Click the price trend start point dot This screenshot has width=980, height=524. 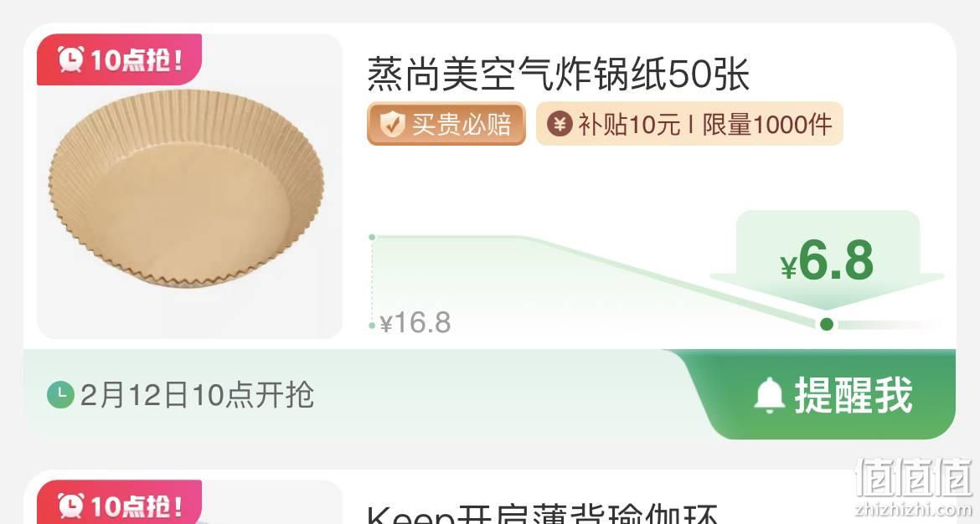[372, 238]
